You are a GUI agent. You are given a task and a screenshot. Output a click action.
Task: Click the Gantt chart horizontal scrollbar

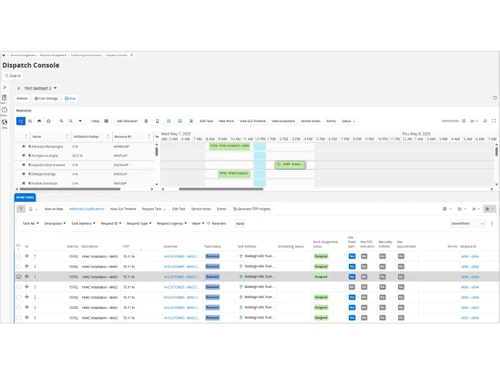(221, 189)
